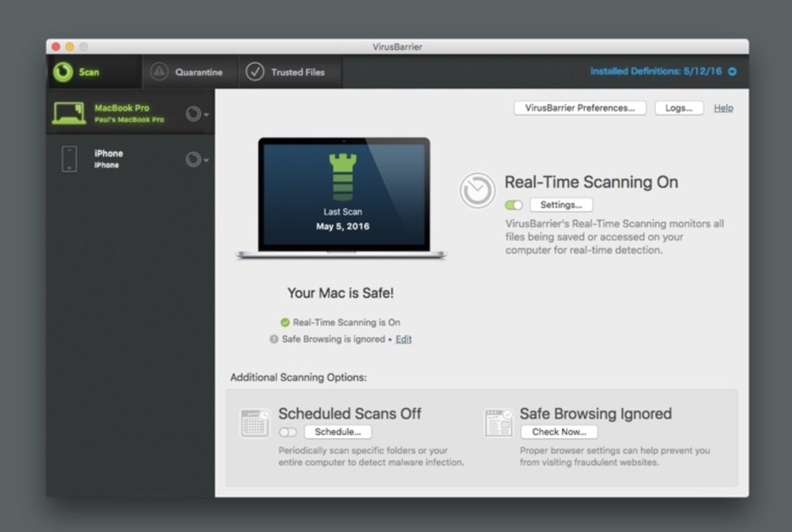Image resolution: width=792 pixels, height=532 pixels.
Task: Click the Safe Browsing browser window icon
Action: 499,423
